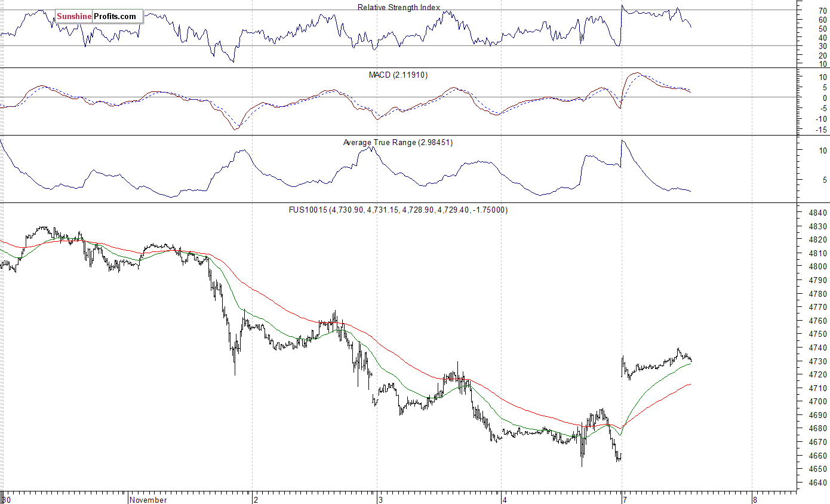
Task: Click the Relative Strength Index panel title
Action: click(x=399, y=7)
